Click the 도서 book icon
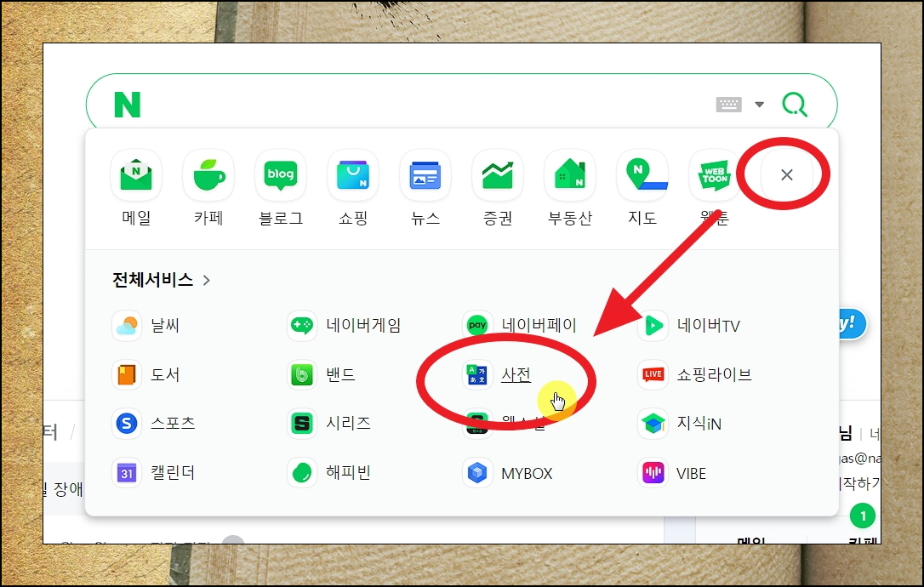This screenshot has width=924, height=587. point(127,375)
